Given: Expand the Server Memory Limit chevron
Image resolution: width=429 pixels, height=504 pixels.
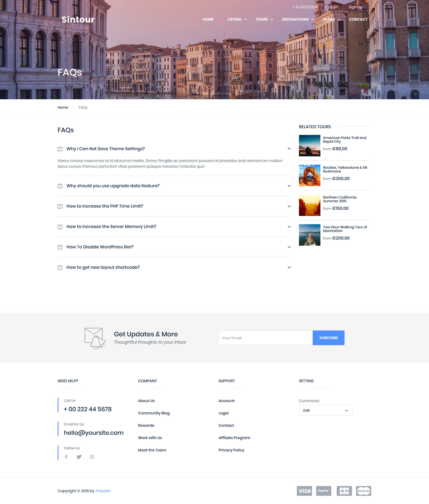Looking at the screenshot, I should click(x=289, y=227).
